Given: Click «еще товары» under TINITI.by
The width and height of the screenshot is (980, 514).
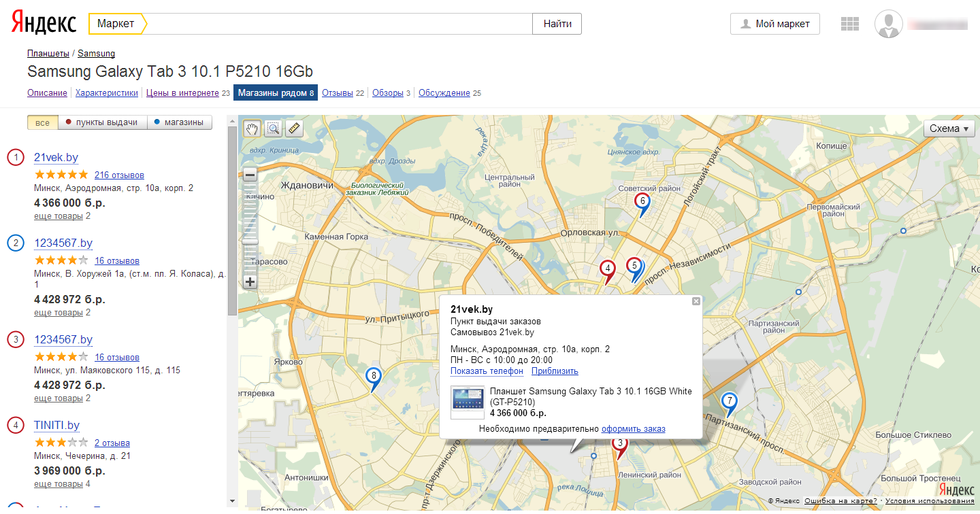Looking at the screenshot, I should point(59,484).
